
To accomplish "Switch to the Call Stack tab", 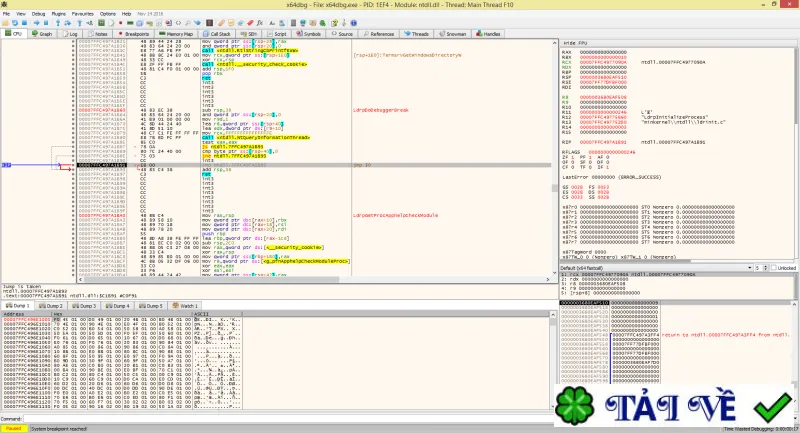I will 217,34.
